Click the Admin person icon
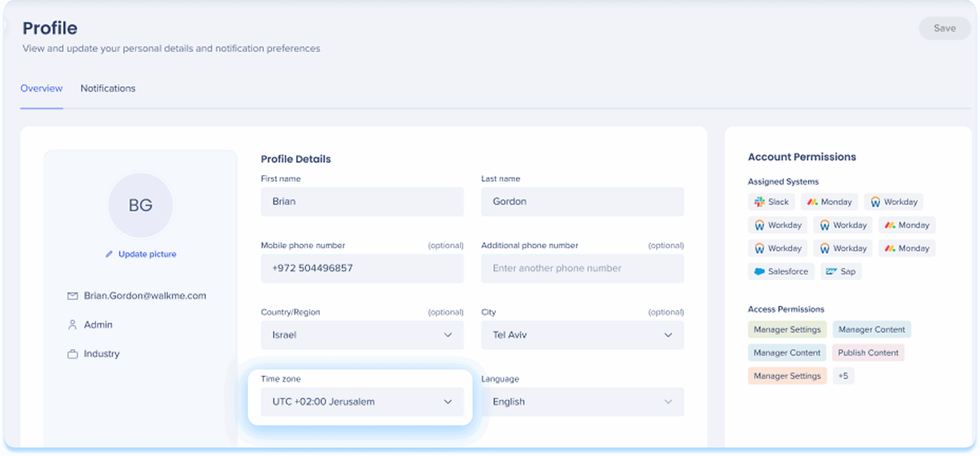The height and width of the screenshot is (456, 980). point(72,325)
